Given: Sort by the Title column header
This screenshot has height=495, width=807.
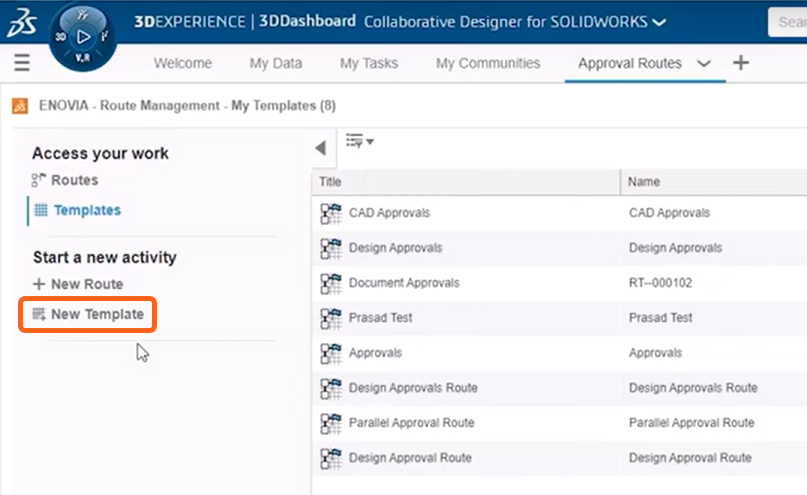Looking at the screenshot, I should 465,182.
